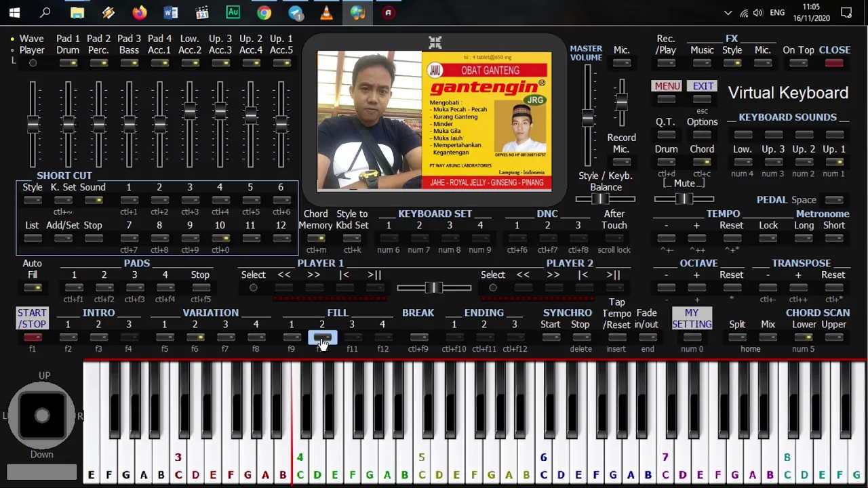Click the collapse arrows icon above the picture
The height and width of the screenshot is (488, 868).
tap(435, 43)
